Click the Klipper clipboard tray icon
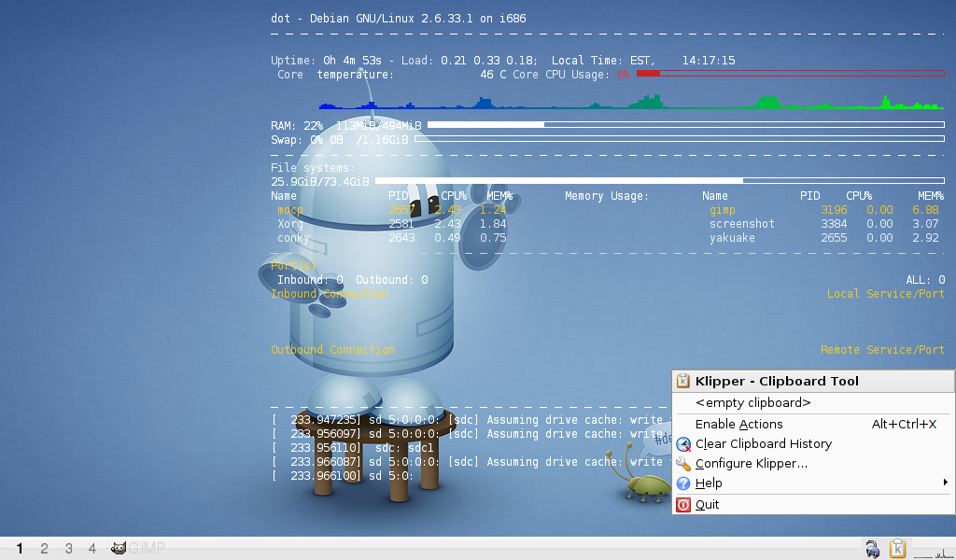 (x=897, y=549)
